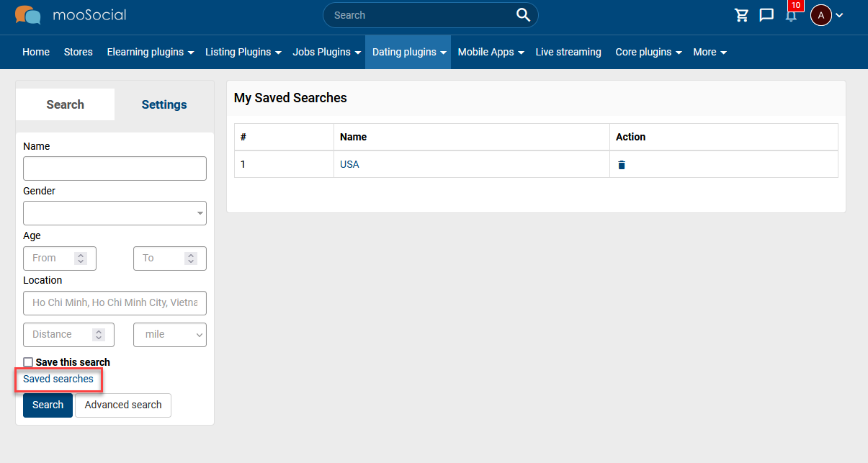
Task: Click the search magnifier icon
Action: point(523,15)
